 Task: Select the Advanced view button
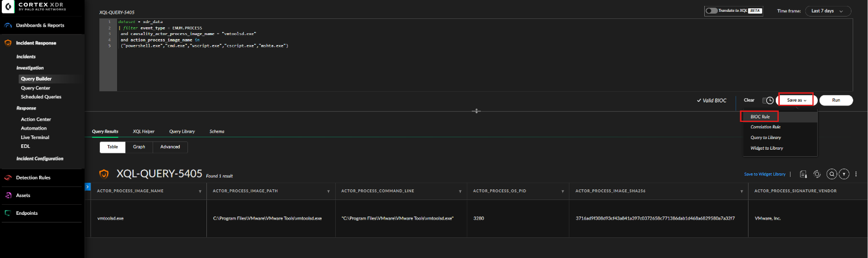click(170, 147)
